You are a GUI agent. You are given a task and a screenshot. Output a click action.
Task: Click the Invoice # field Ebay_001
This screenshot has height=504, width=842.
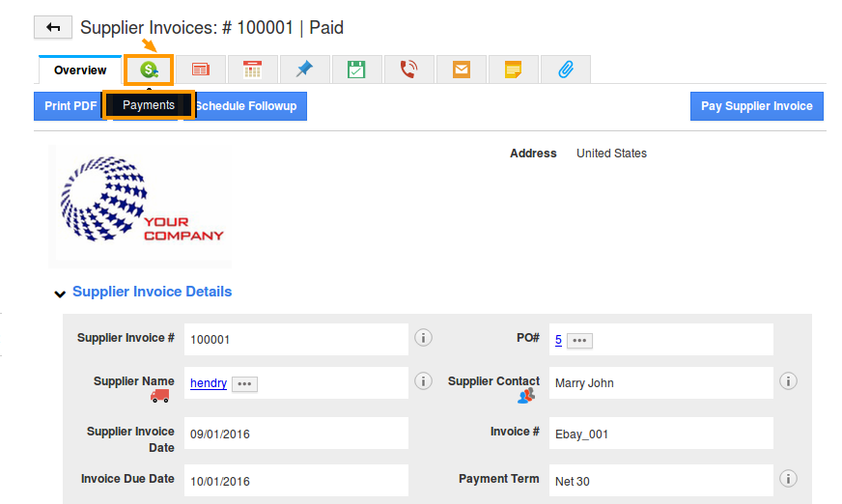point(661,434)
